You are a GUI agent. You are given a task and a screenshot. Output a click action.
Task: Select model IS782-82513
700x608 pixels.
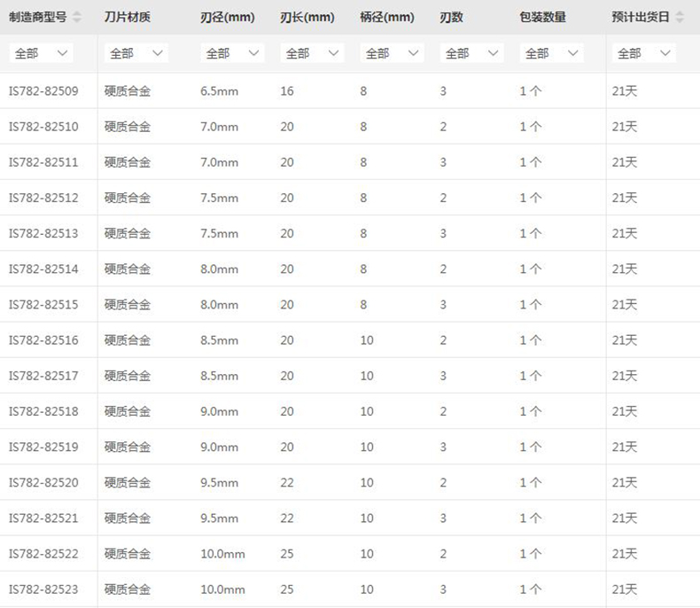[x=43, y=233]
